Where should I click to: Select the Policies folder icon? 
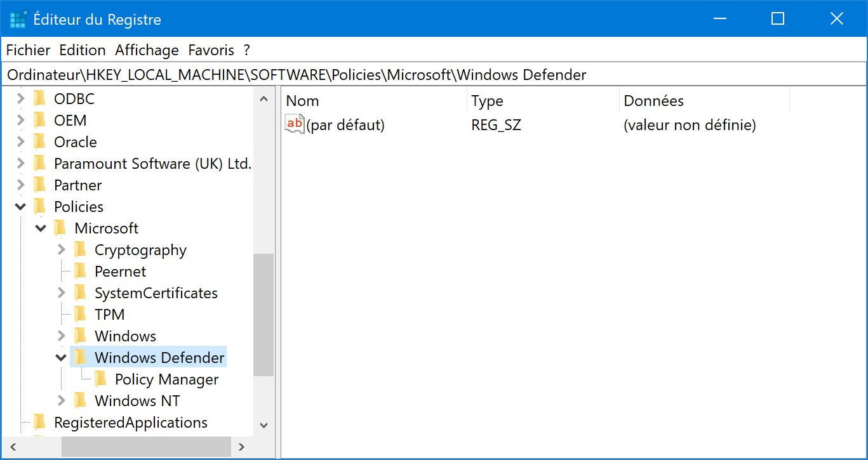pos(40,207)
